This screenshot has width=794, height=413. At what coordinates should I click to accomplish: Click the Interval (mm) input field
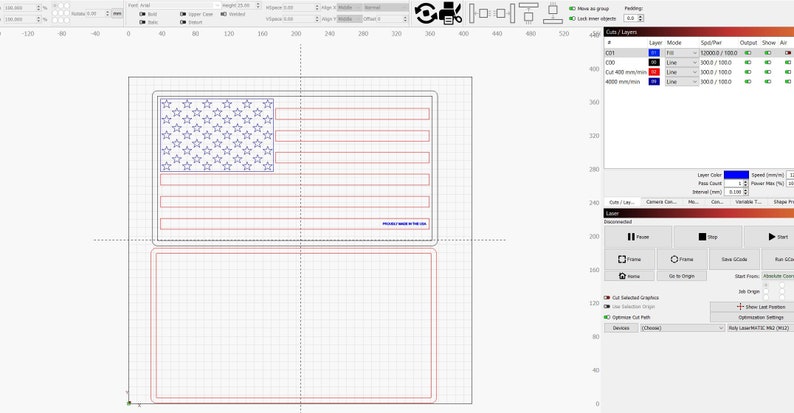tap(734, 192)
